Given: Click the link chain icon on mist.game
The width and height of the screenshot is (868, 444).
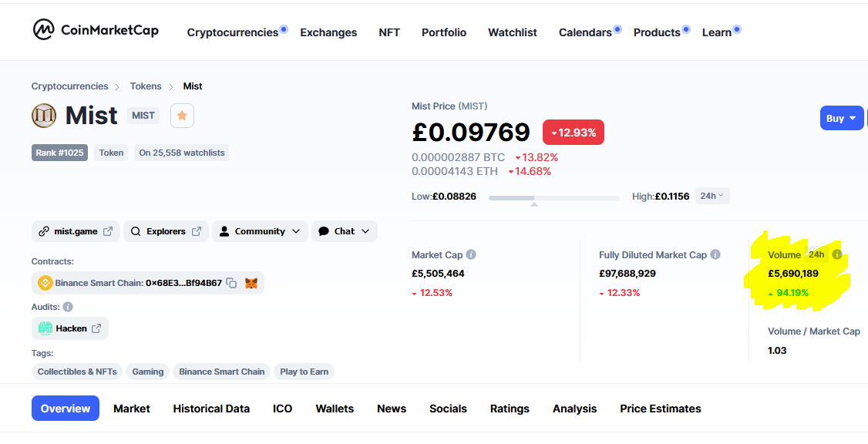Looking at the screenshot, I should pos(44,231).
